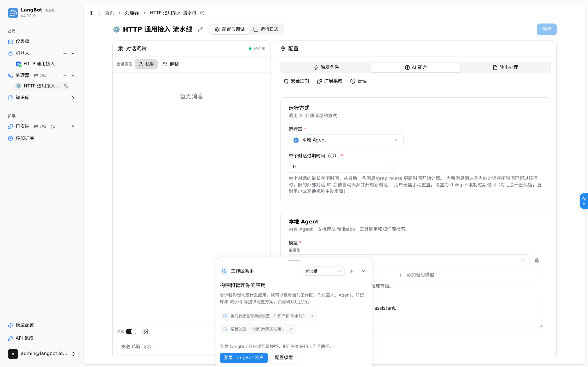The width and height of the screenshot is (588, 367).
Task: Select 群聊 session type
Action: click(170, 64)
